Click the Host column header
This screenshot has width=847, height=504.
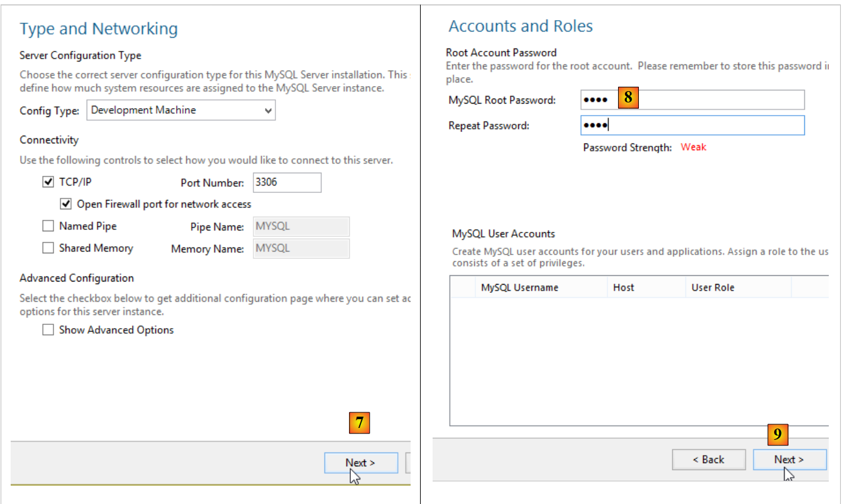[624, 288]
